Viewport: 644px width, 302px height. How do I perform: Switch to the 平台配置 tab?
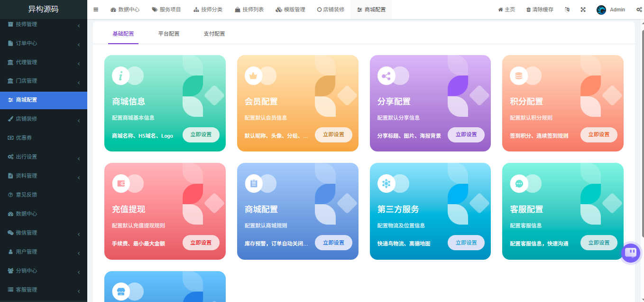(169, 34)
